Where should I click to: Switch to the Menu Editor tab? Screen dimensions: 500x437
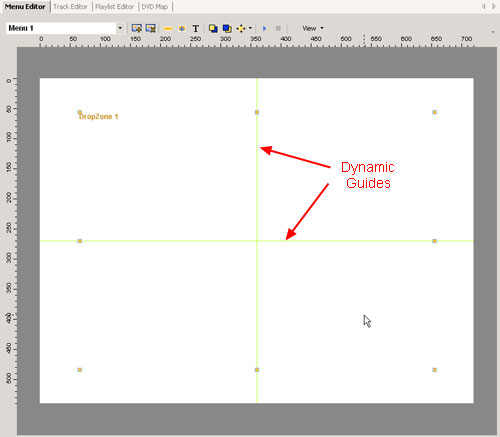tap(25, 6)
